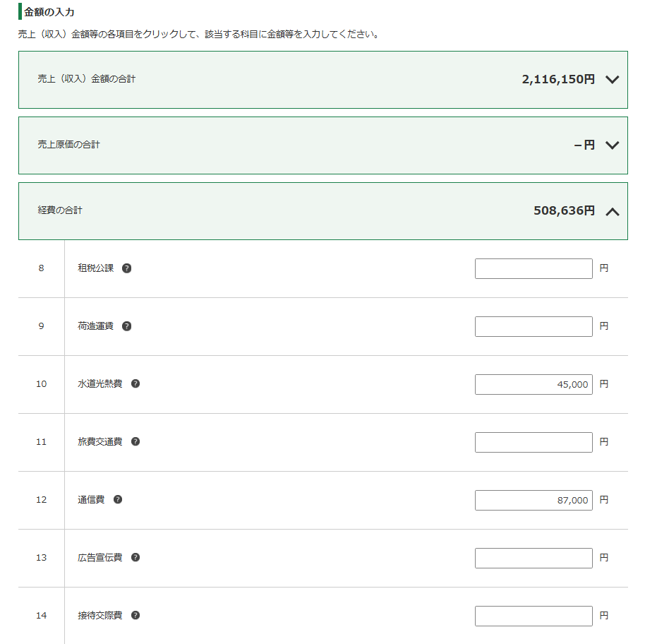Expand the 売上原価の合計 section chevron
The width and height of the screenshot is (657, 644).
pos(612,145)
